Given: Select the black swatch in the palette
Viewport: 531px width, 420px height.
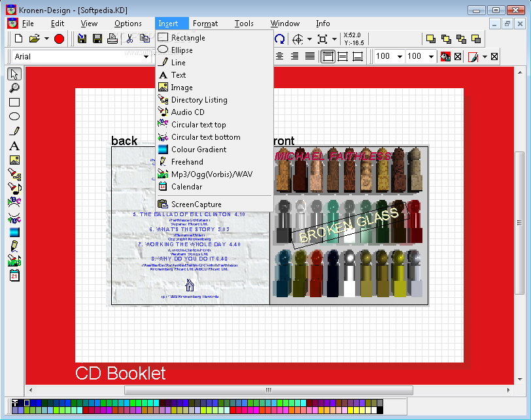Looking at the screenshot, I should pyautogui.click(x=380, y=411).
